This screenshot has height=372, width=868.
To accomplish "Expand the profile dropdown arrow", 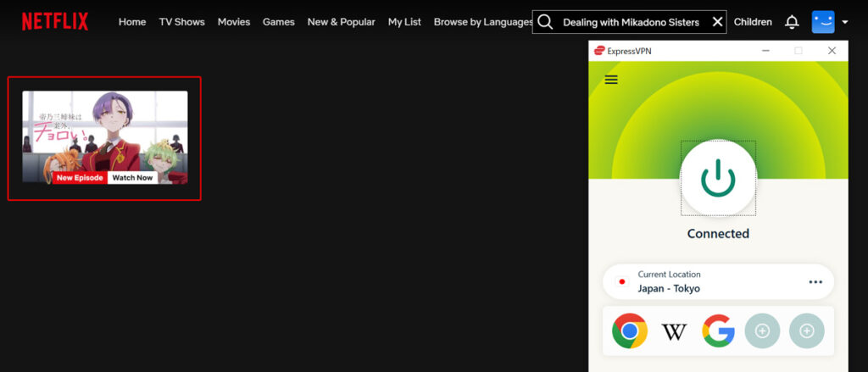I will coord(845,23).
